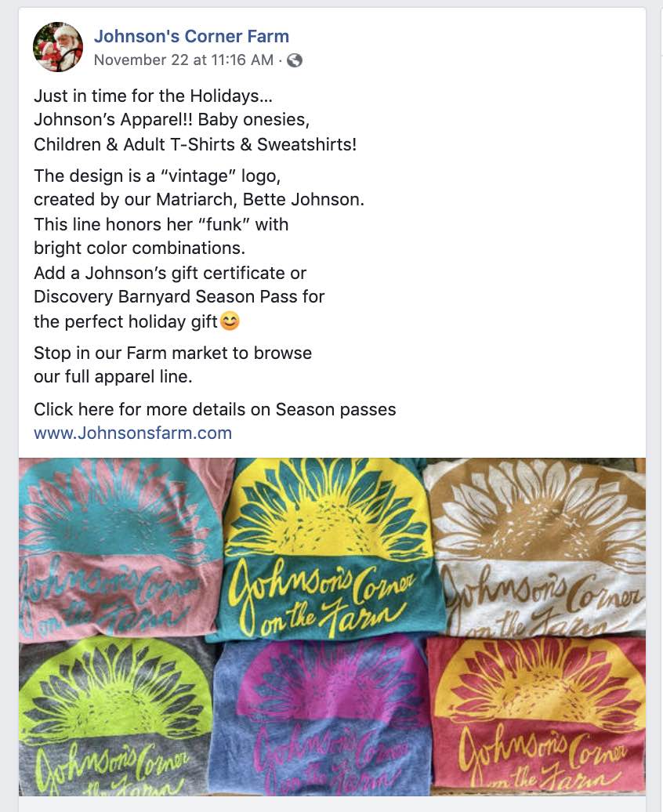Image resolution: width=663 pixels, height=812 pixels.
Task: Click the red shirt with yellow sunflower
Action: (536, 717)
